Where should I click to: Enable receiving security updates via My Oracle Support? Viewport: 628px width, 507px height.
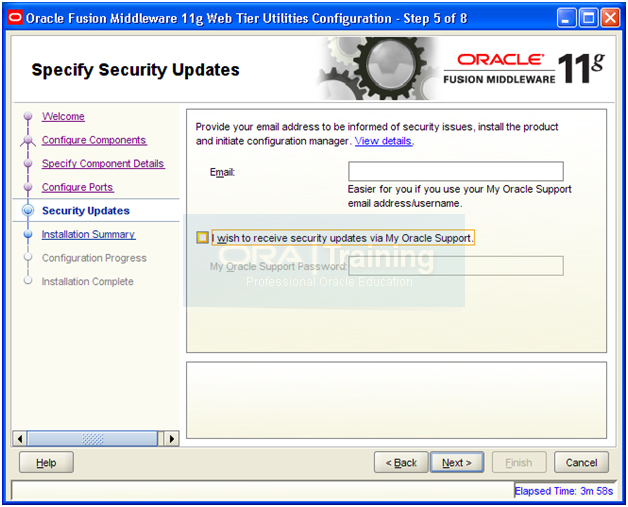(x=202, y=237)
